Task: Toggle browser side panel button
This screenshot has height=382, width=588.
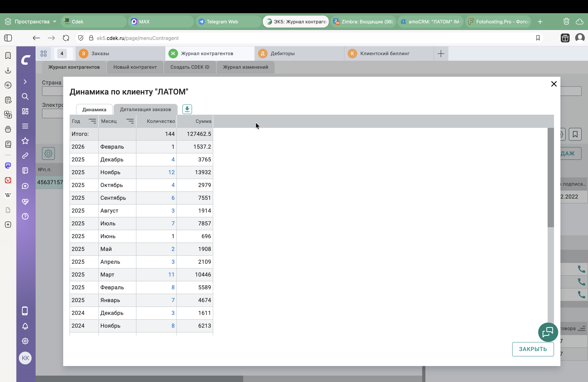Action: point(8,38)
